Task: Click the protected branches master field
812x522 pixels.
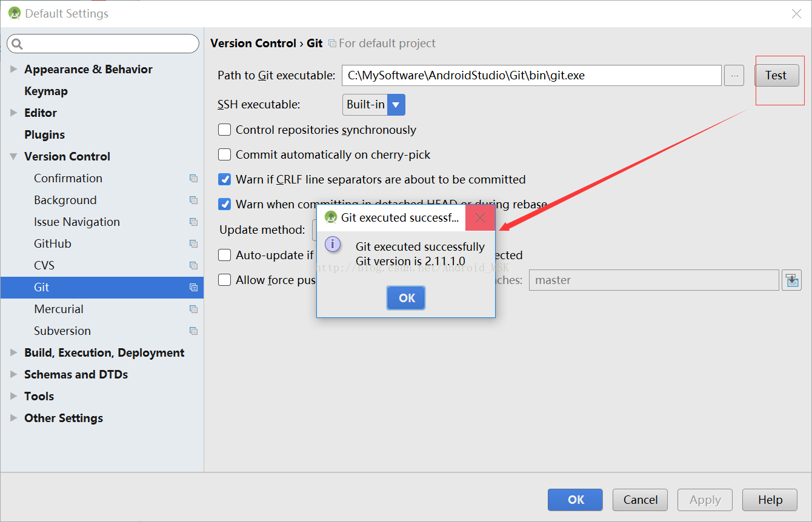Action: click(654, 280)
